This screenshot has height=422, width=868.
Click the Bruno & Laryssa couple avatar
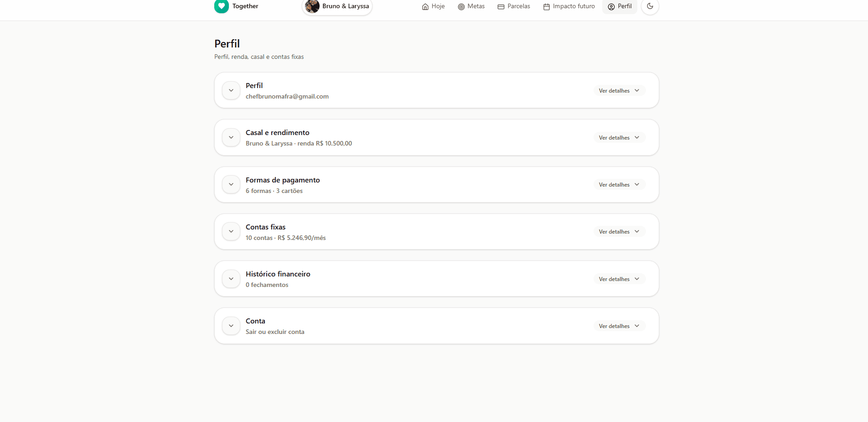(x=312, y=6)
